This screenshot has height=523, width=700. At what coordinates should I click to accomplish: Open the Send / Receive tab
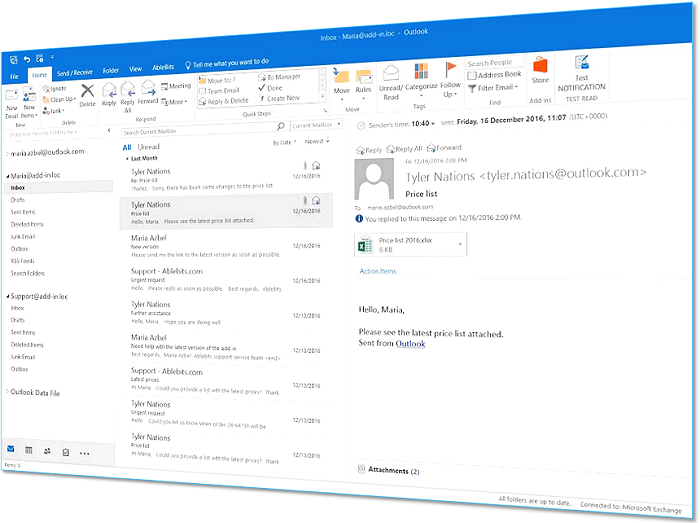[75, 73]
